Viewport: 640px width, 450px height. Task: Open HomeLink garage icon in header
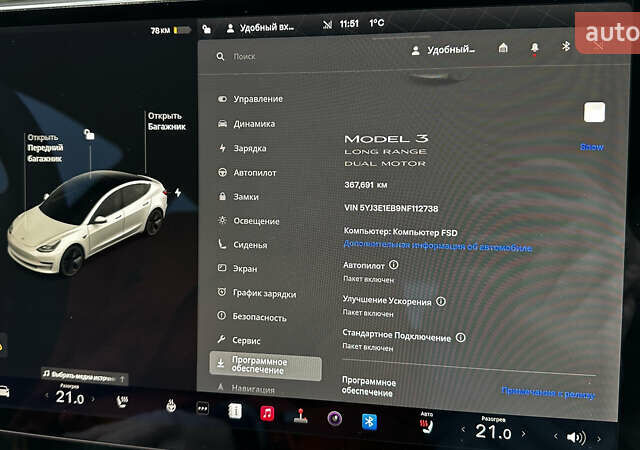pos(504,48)
